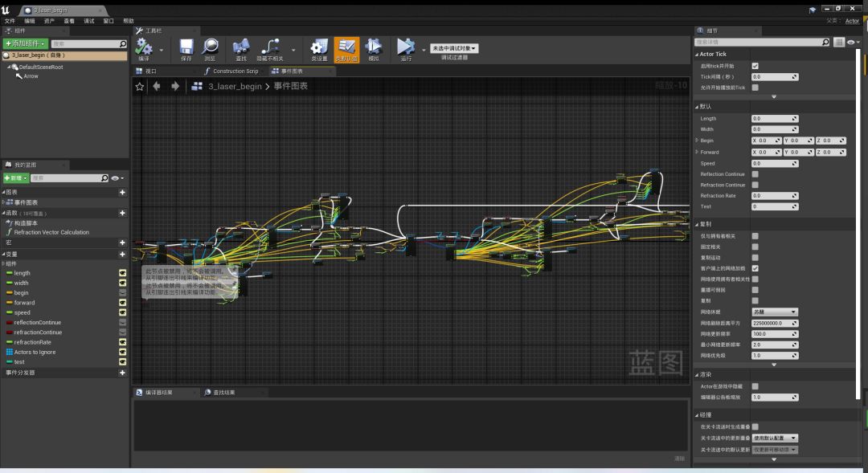This screenshot has height=473, width=868.
Task: Expand the Begin vector property arrow
Action: tap(696, 141)
